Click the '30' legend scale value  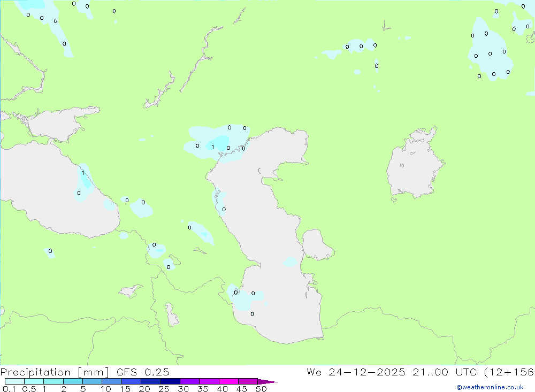183,389
